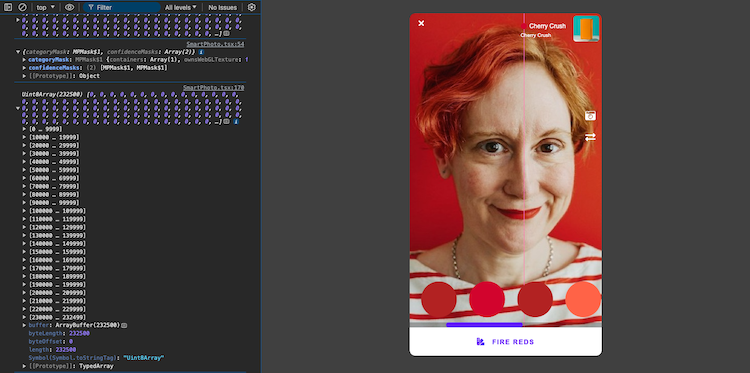The height and width of the screenshot is (373, 750).
Task: Open the FIRE REDS palette button
Action: point(506,342)
